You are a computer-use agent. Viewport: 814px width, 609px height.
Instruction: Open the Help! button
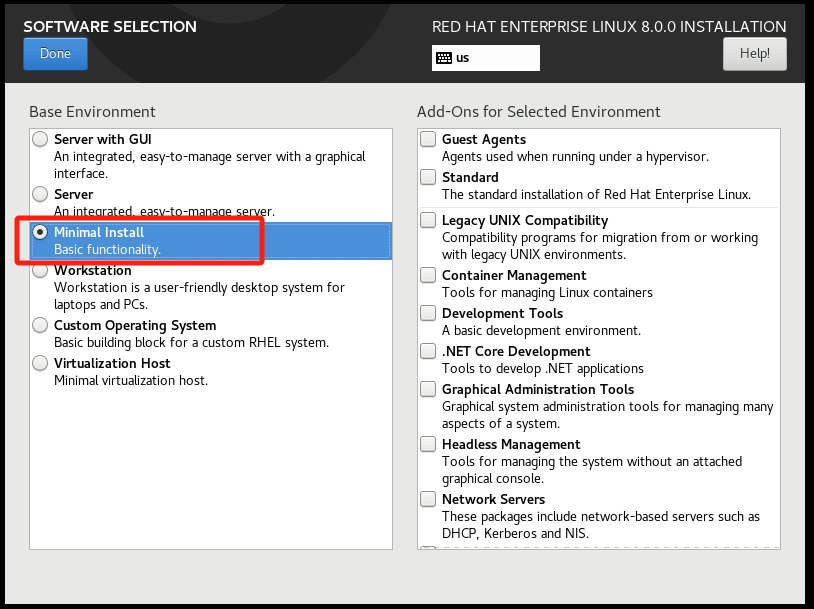[x=754, y=54]
